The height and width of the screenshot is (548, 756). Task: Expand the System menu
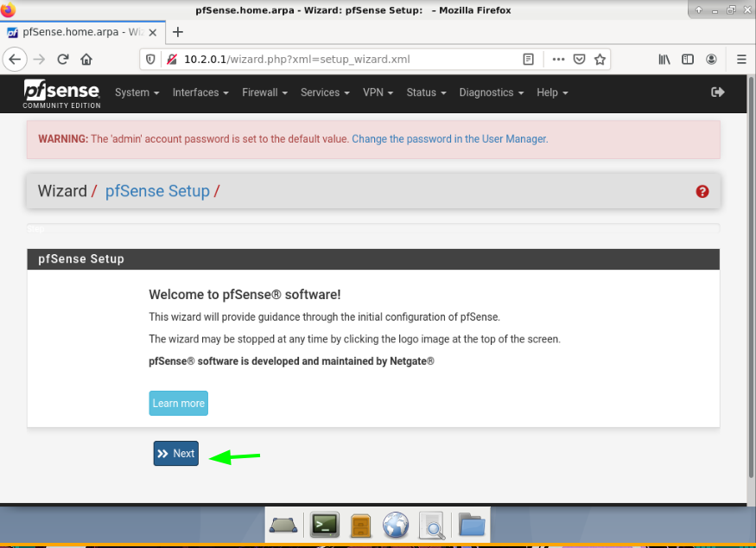(x=137, y=92)
